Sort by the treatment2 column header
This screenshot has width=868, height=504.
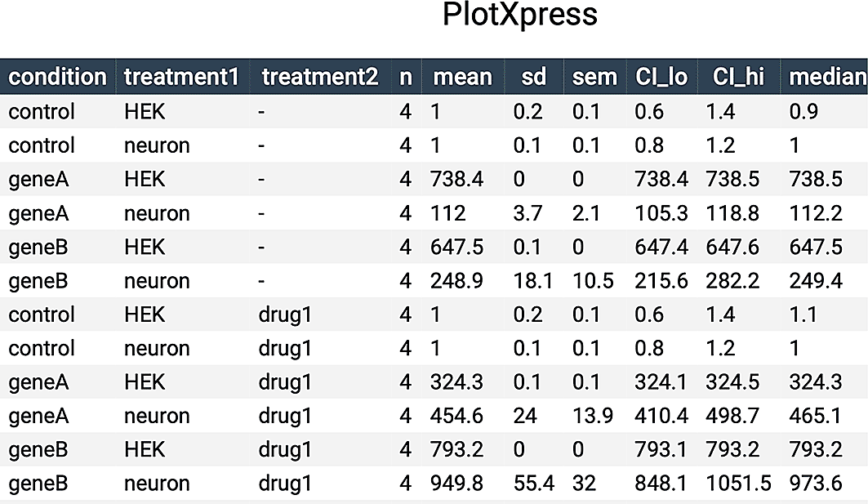(x=321, y=77)
